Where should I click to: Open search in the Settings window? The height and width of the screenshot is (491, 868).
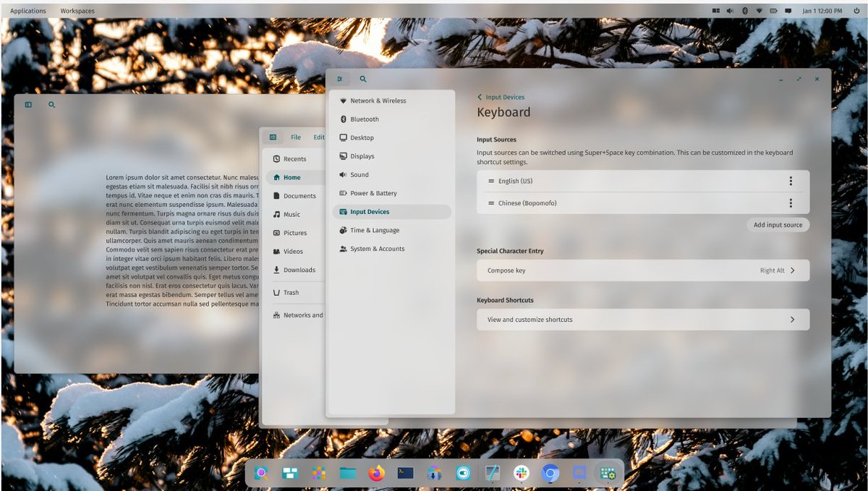click(362, 79)
